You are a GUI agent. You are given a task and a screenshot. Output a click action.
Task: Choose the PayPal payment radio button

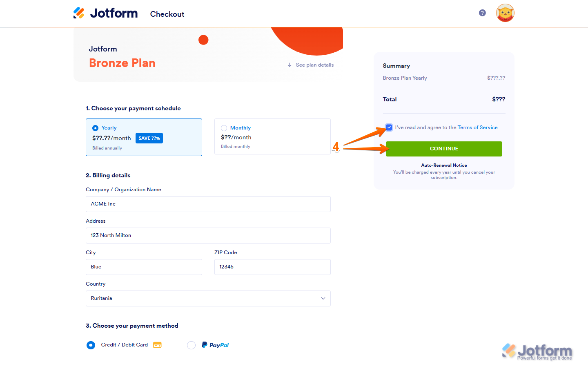[x=191, y=345]
